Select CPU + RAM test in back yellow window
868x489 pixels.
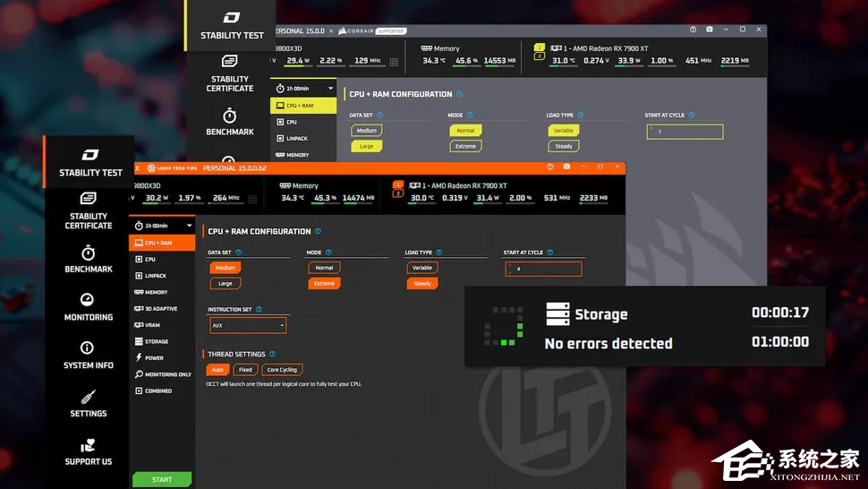[x=302, y=105]
